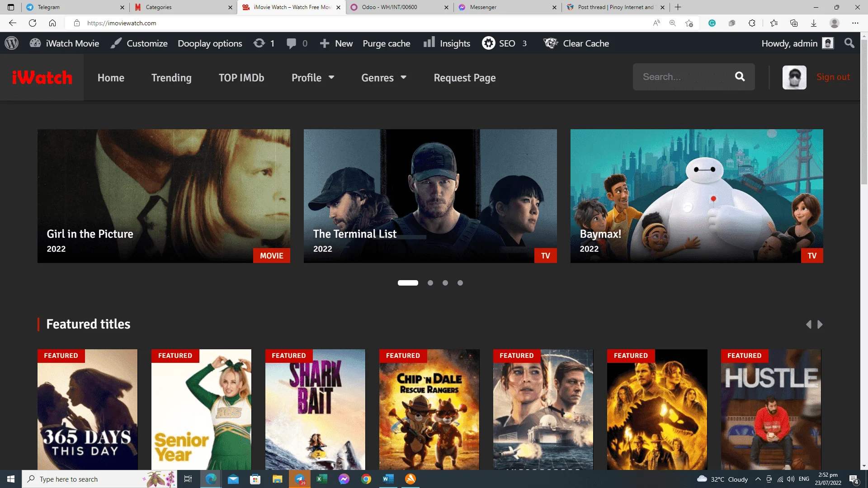Open the Shark Bait featured poster

315,409
